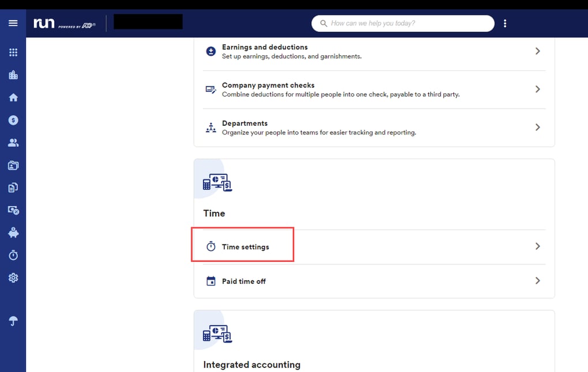Open the three-dot more options menu
The width and height of the screenshot is (588, 372).
coord(505,24)
